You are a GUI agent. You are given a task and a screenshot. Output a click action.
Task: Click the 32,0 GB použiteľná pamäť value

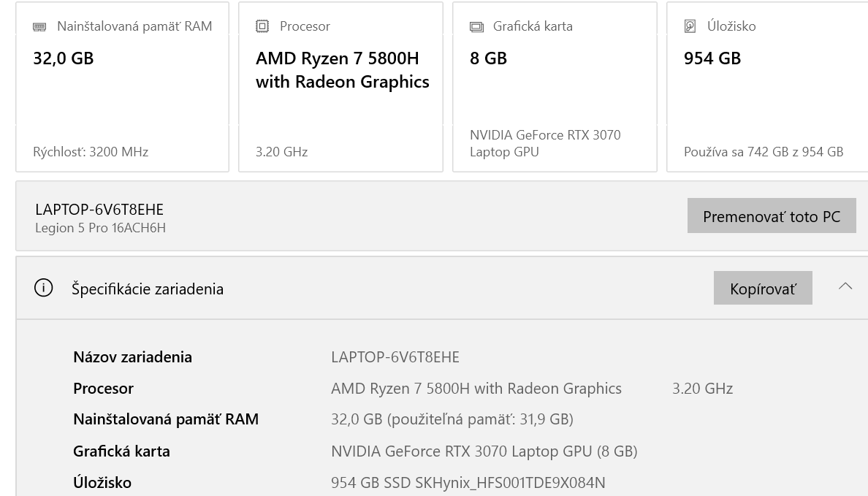pos(452,419)
